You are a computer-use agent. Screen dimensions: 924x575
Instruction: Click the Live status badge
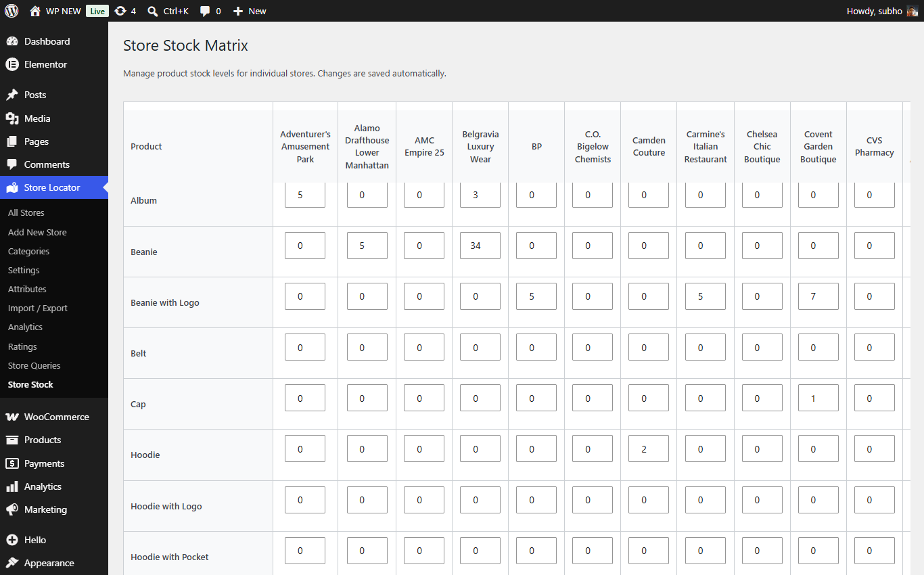click(x=97, y=11)
